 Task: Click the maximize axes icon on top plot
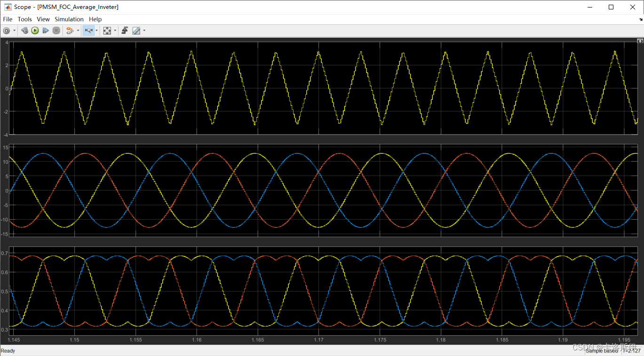coord(640,41)
